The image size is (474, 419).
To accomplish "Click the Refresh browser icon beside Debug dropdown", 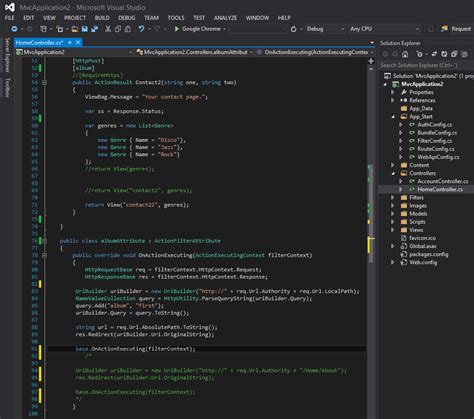I will 293,29.
